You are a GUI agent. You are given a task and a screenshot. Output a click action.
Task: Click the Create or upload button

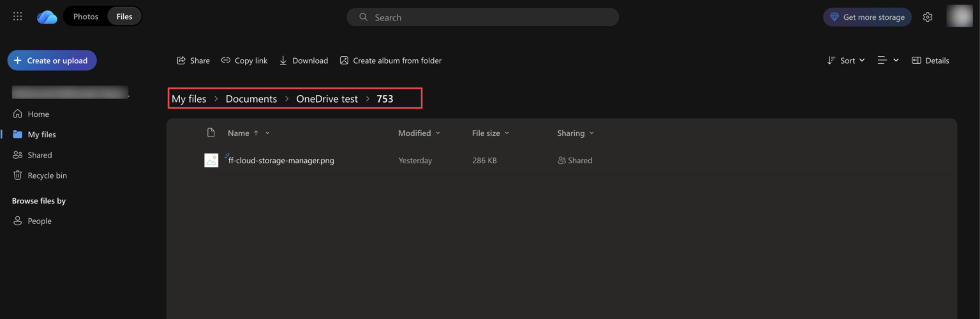coord(52,61)
